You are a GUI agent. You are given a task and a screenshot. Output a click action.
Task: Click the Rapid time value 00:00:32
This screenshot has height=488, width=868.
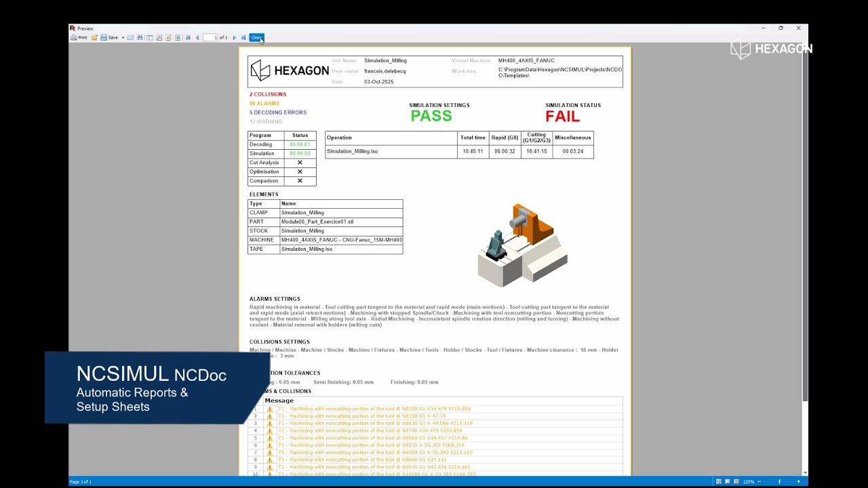click(x=505, y=151)
